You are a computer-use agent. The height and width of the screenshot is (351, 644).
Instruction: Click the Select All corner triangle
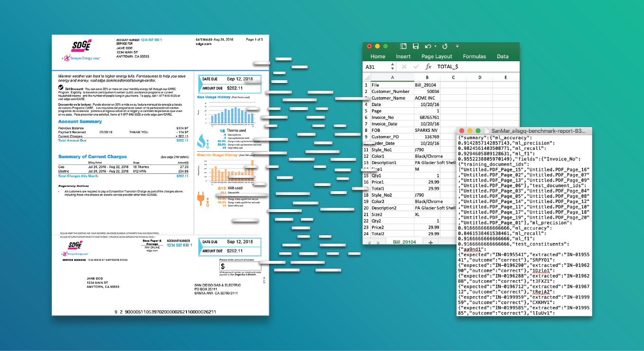tap(366, 78)
